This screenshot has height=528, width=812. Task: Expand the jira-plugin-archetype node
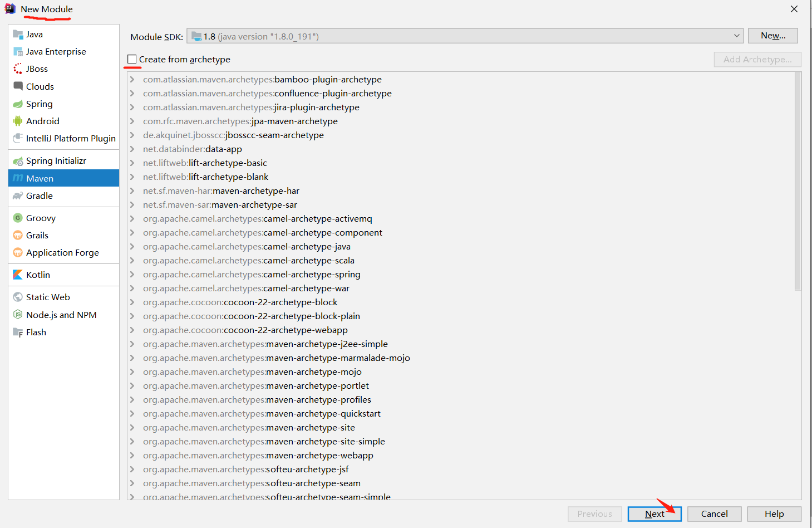point(132,107)
